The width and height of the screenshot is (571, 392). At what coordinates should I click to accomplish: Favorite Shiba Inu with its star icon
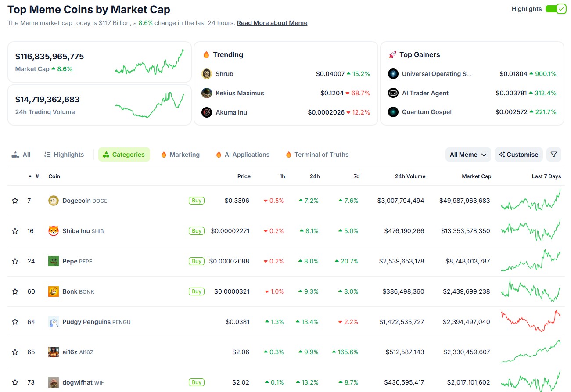pyautogui.click(x=15, y=231)
